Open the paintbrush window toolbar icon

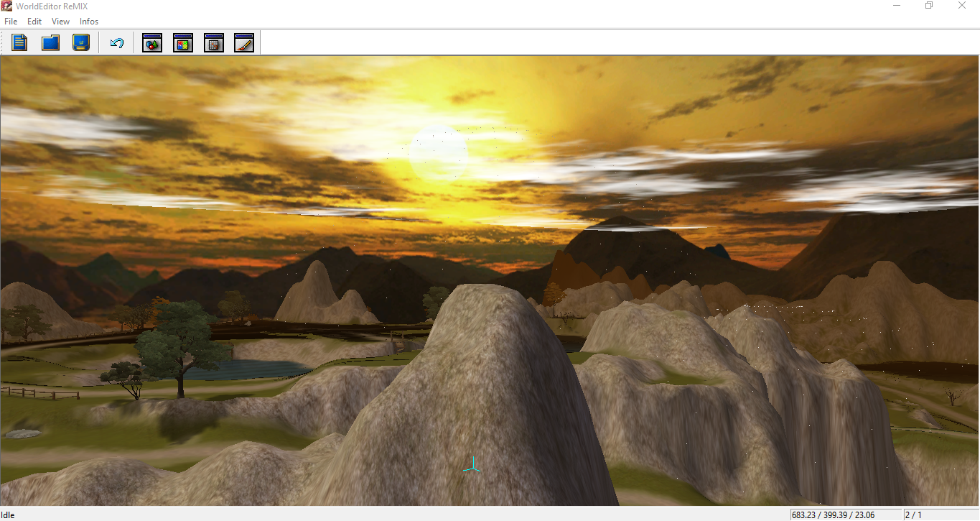(244, 42)
